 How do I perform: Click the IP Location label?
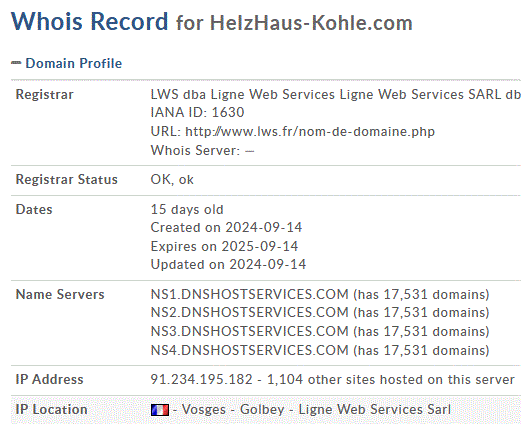coord(51,409)
